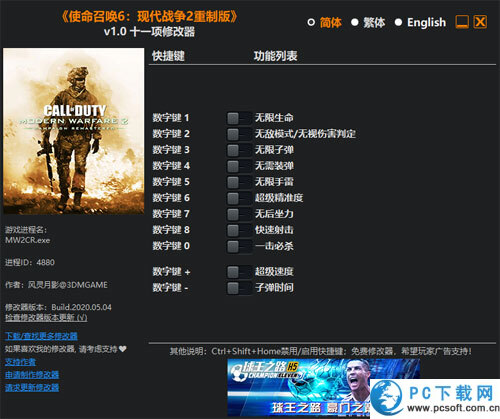Click 快捷键 column header
The image size is (500, 419).
tap(168, 56)
